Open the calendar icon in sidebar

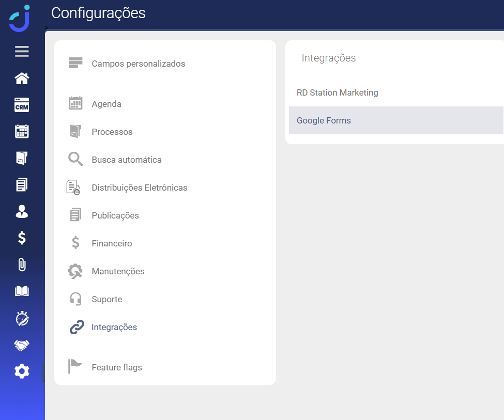click(x=22, y=131)
